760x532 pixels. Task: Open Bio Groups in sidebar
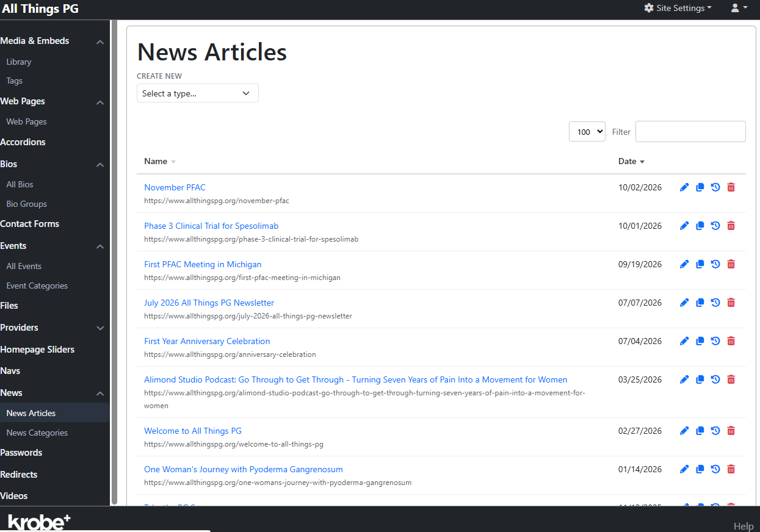coord(26,204)
